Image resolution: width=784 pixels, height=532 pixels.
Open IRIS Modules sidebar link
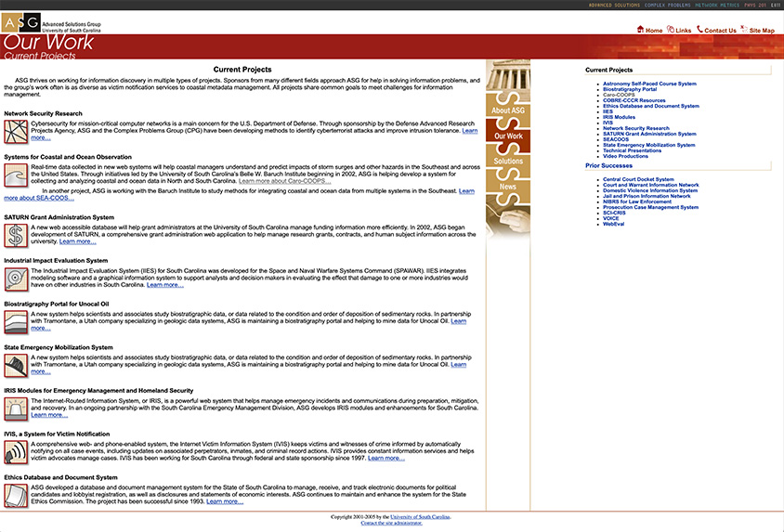point(619,117)
